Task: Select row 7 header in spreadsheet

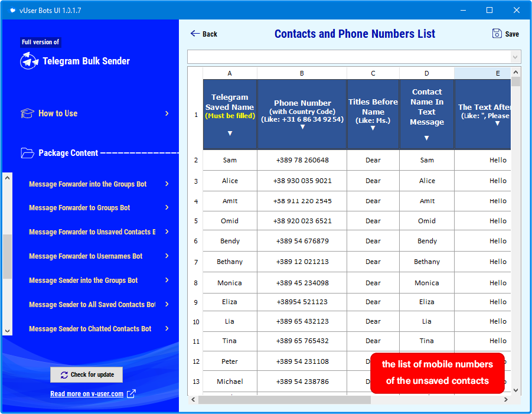Action: click(196, 262)
